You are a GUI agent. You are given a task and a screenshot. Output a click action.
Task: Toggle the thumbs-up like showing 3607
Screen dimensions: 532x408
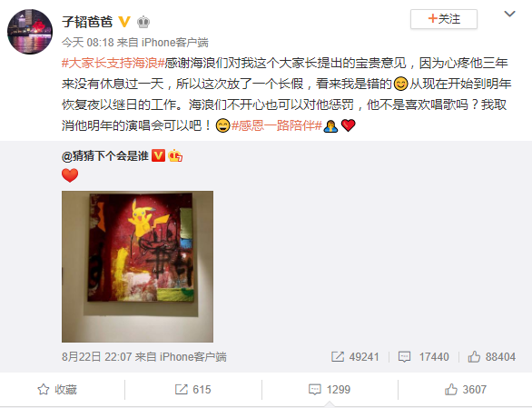click(x=466, y=389)
